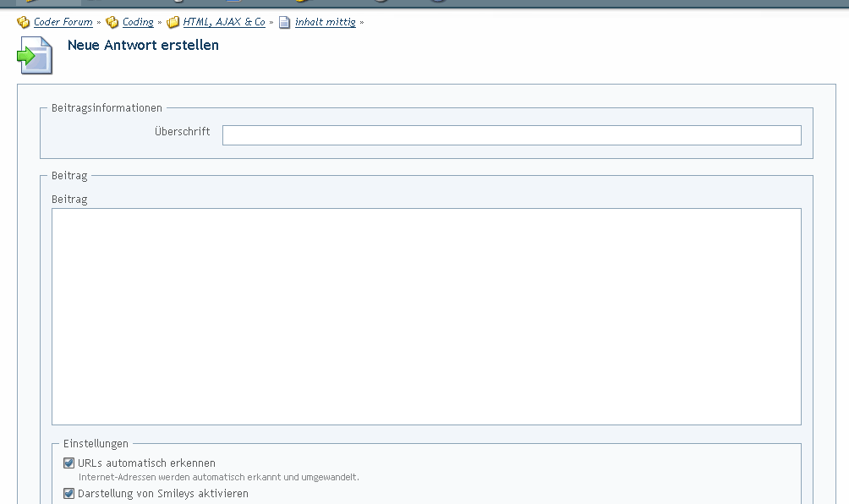The width and height of the screenshot is (849, 504).
Task: Go to the Coding category link
Action: coord(138,23)
